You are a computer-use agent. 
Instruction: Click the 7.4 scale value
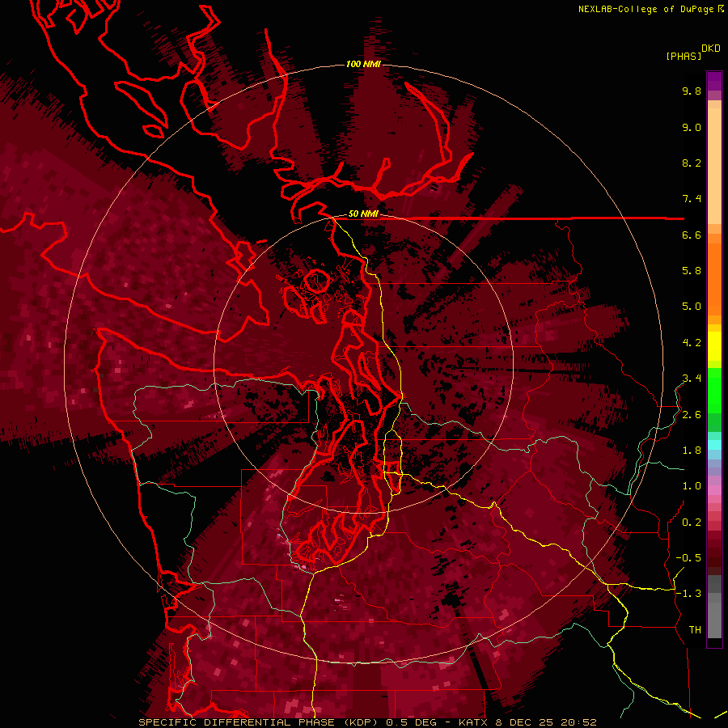pyautogui.click(x=692, y=199)
